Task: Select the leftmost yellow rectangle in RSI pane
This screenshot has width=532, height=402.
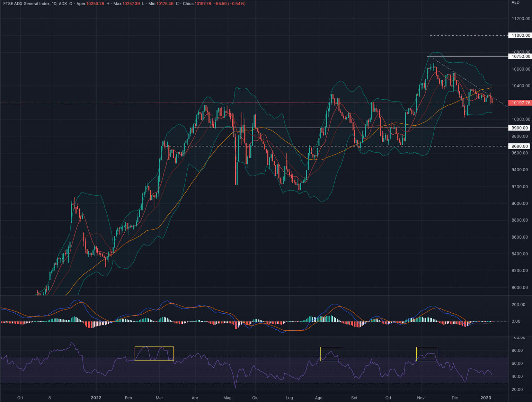Action: [x=154, y=354]
